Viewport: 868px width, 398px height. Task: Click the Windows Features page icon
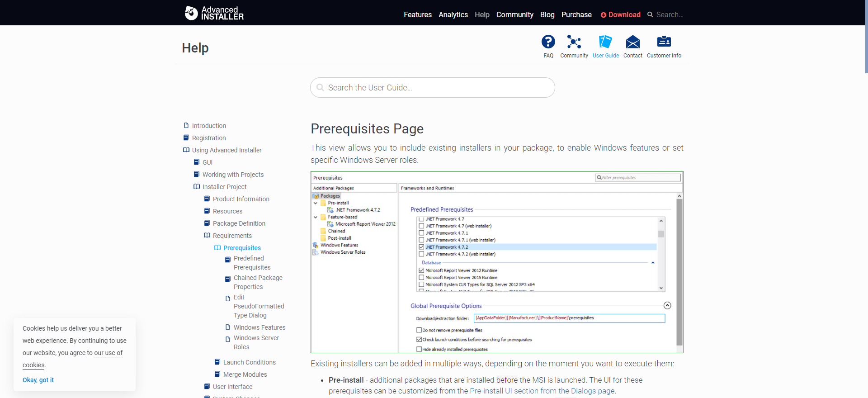click(x=228, y=327)
